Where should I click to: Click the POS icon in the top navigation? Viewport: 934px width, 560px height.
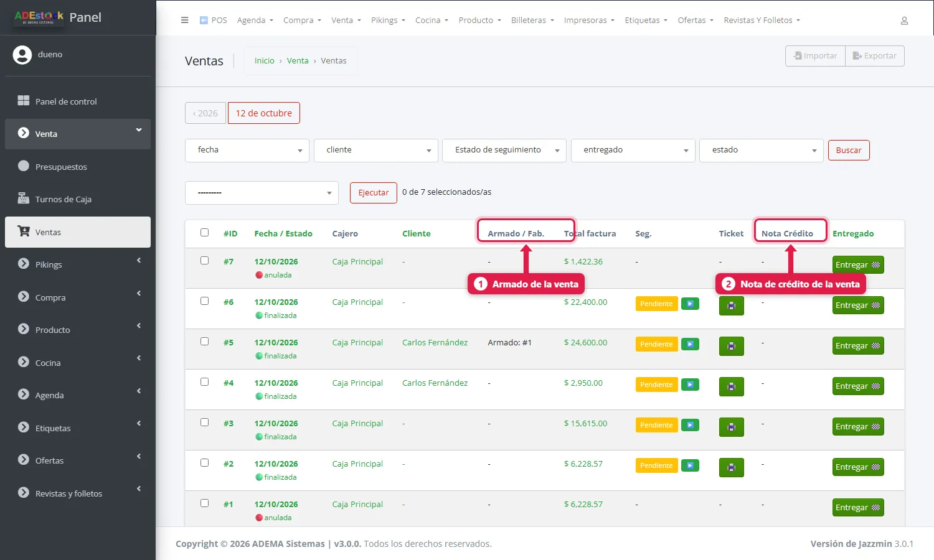(204, 20)
